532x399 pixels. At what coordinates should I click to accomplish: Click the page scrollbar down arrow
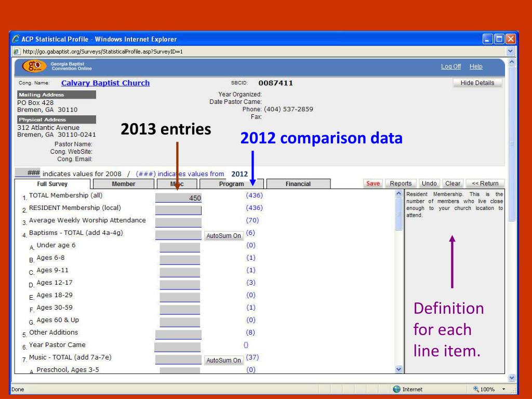(511, 378)
